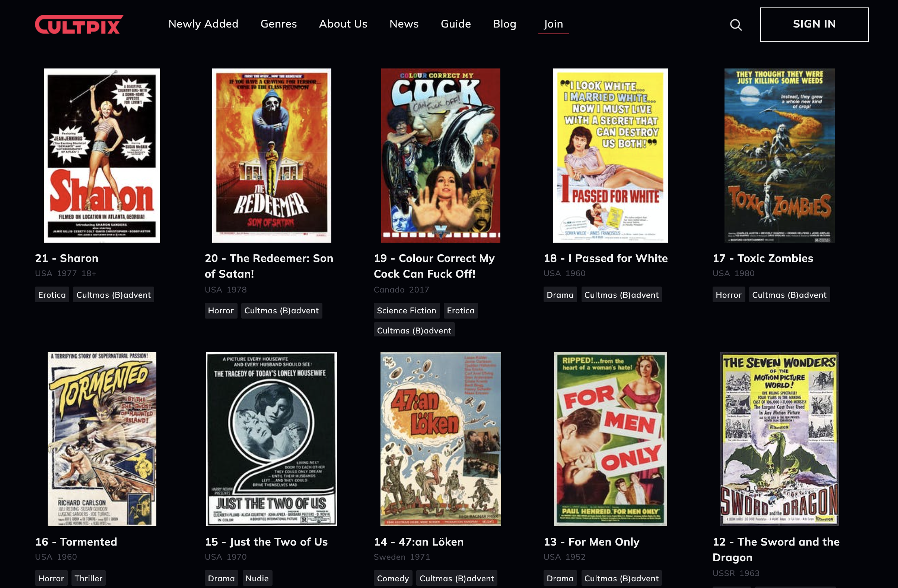Viewport: 898px width, 588px height.
Task: Open The Redeemer poster thumbnail
Action: coord(271,156)
